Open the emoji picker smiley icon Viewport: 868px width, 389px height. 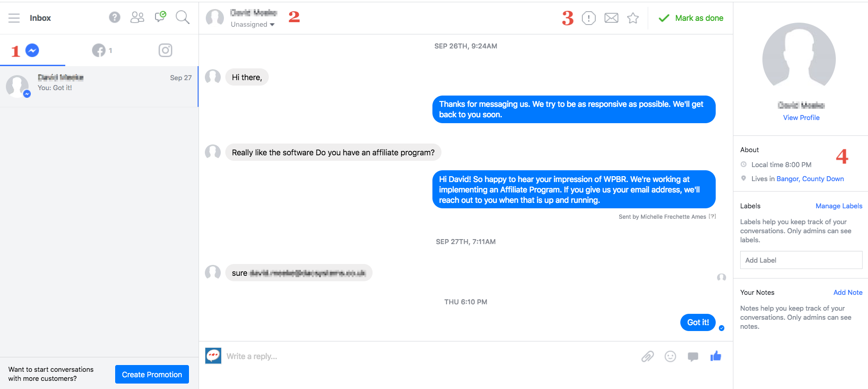(x=670, y=356)
